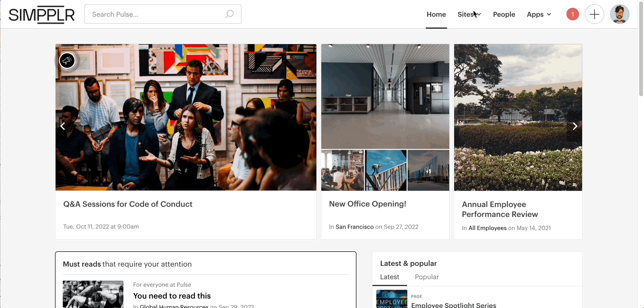Switch to the Latest tab
Screen dimensions: 644x308
click(x=389, y=277)
